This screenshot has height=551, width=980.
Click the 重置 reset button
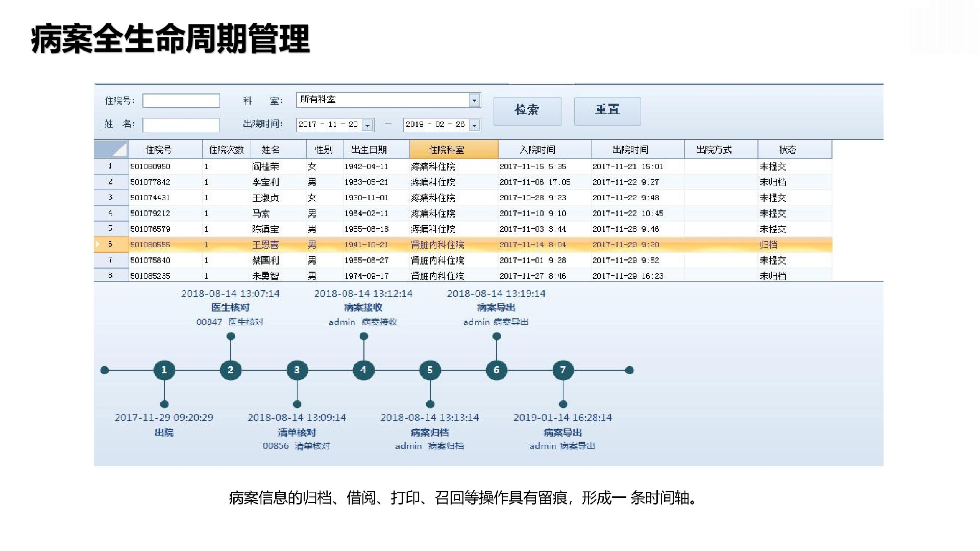(607, 111)
